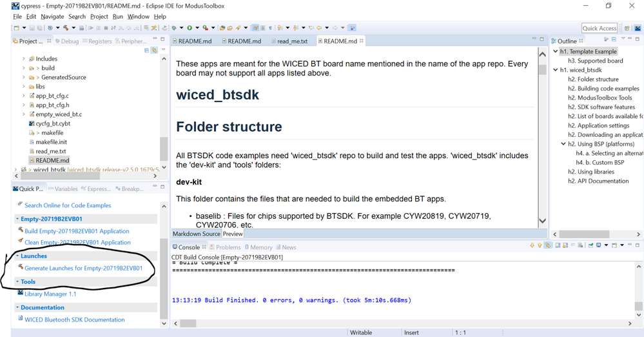This screenshot has height=337, width=644.
Task: Click the editor vertical scrollbar thumb
Action: tap(542, 70)
